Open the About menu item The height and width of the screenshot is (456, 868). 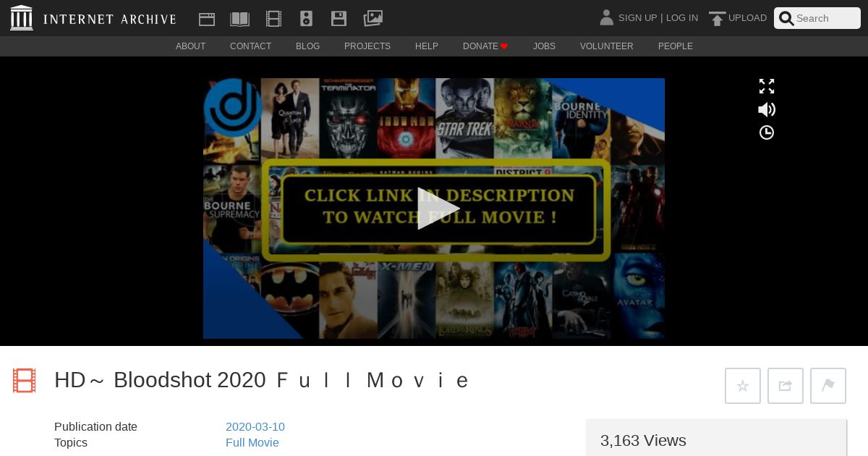(x=190, y=46)
